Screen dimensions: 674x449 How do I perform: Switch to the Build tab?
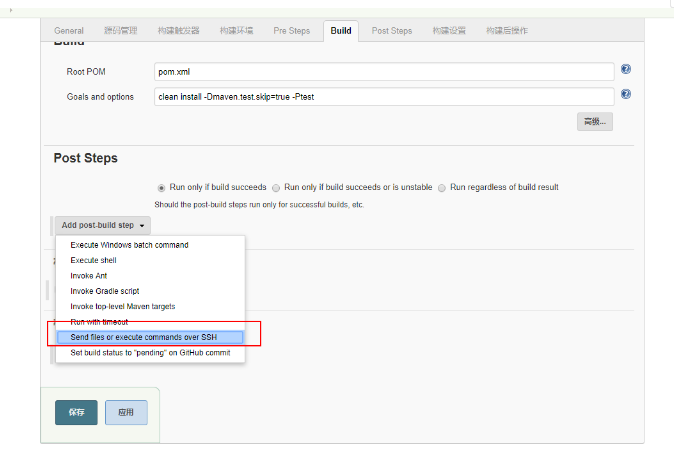(341, 31)
